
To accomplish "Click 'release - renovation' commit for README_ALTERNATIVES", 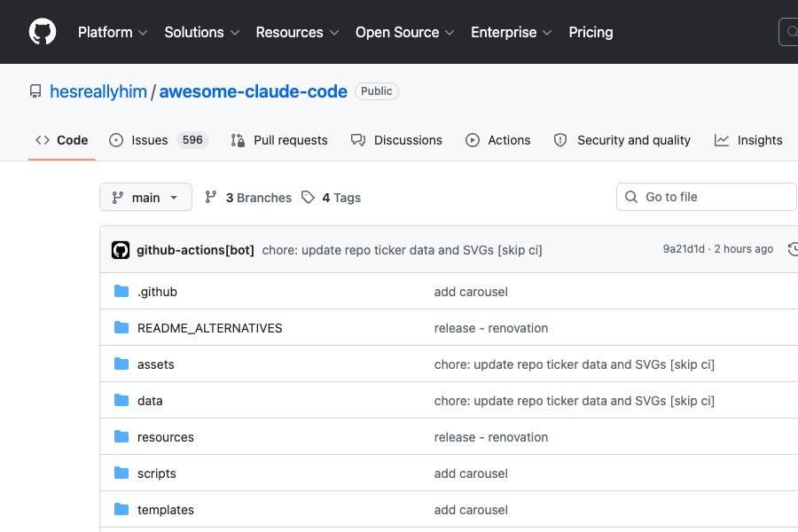I will coord(491,328).
